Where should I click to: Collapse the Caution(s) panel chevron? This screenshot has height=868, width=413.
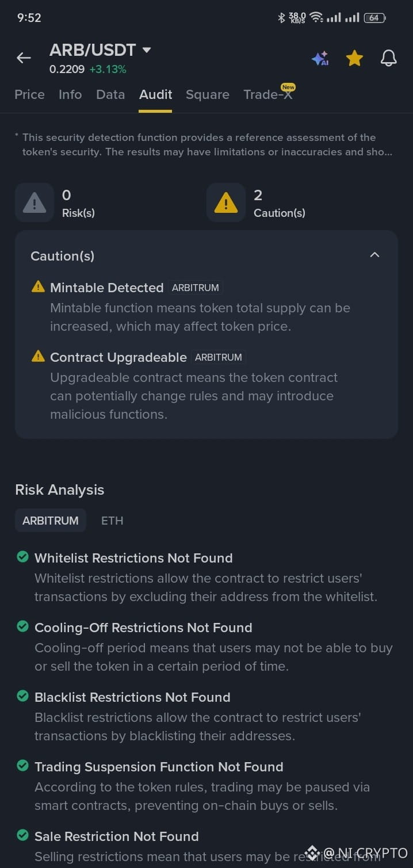(374, 254)
